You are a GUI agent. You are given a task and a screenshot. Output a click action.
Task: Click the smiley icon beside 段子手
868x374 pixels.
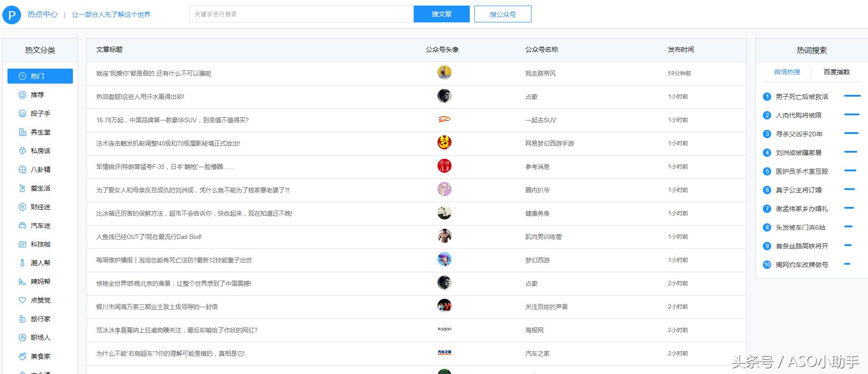click(x=22, y=113)
